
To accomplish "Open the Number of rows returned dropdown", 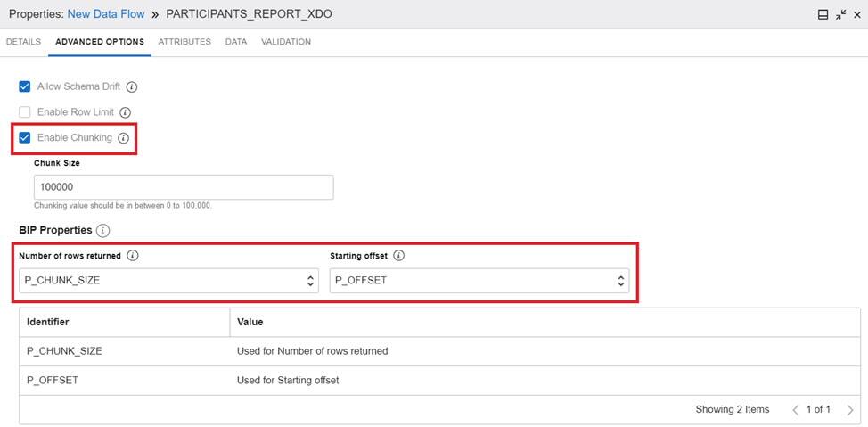I will coord(168,281).
